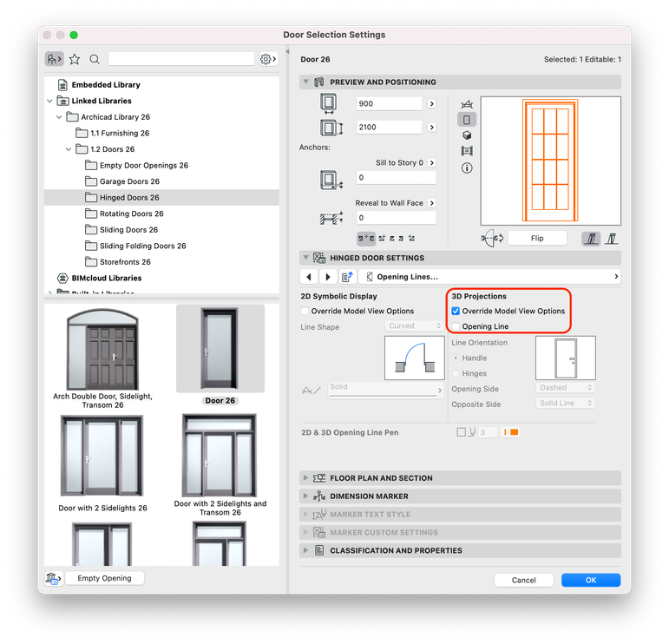Screen dimensions: 669x644
Task: Click the last reveal anchor icon
Action: point(411,238)
